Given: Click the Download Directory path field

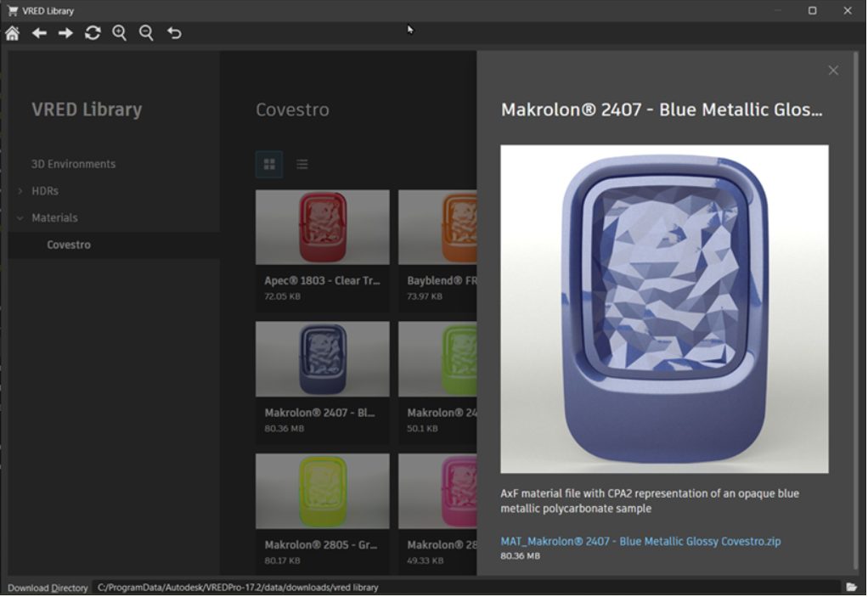Looking at the screenshot, I should pos(467,587).
